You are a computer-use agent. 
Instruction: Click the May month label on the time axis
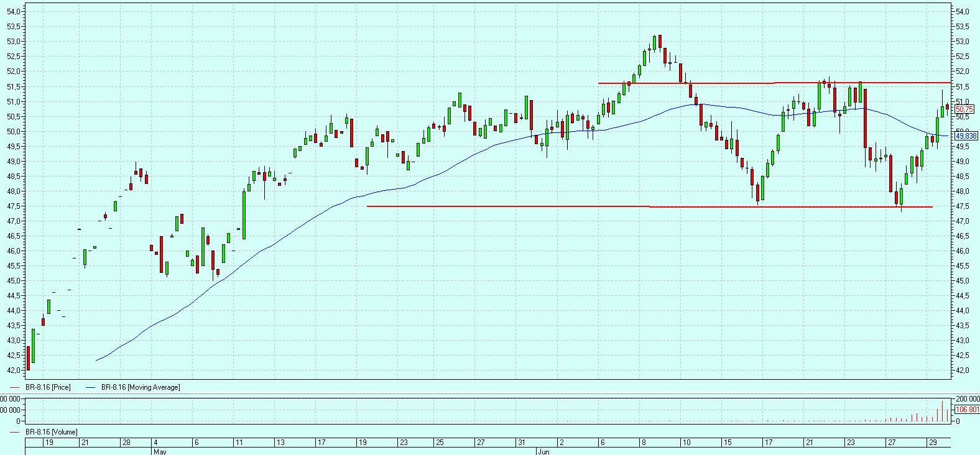[160, 451]
